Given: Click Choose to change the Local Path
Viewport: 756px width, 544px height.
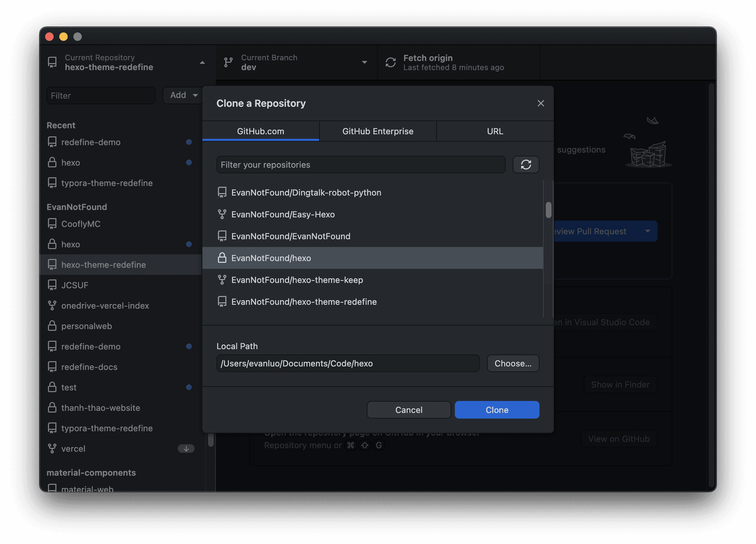Looking at the screenshot, I should pos(513,363).
